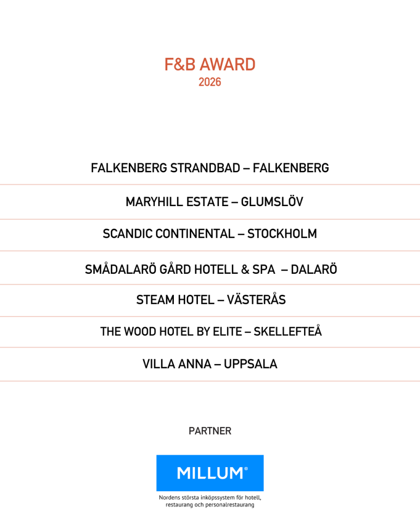
Task: Click the STOCKHOLM city text
Action: (282, 234)
